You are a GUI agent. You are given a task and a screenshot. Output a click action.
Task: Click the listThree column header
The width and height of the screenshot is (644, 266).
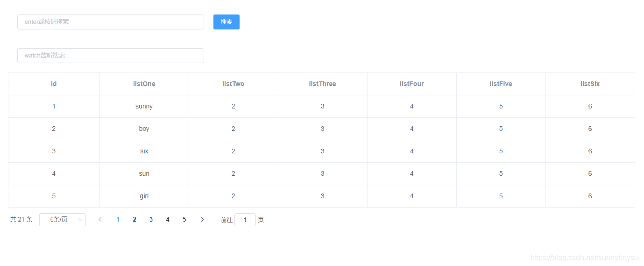(x=323, y=84)
